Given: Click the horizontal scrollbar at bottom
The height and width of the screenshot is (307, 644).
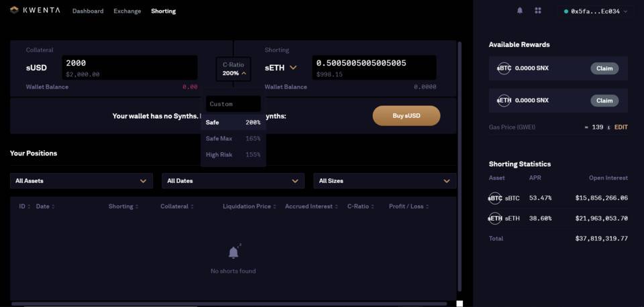Looking at the screenshot, I should [x=229, y=304].
